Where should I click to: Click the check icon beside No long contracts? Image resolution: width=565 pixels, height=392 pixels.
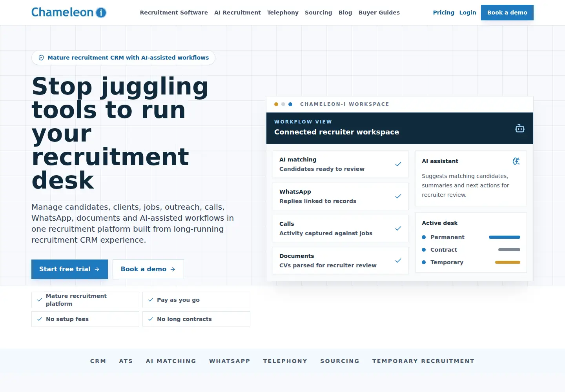coord(151,319)
